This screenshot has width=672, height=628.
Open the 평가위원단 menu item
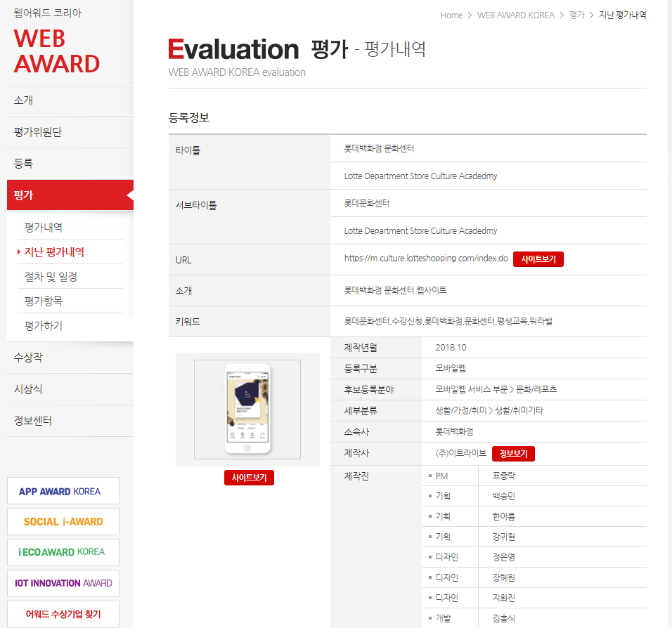[70, 132]
